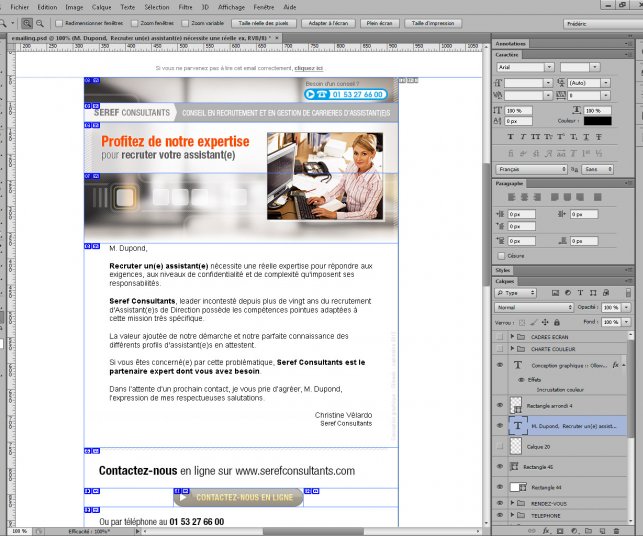Create new group folder icon

[x=588, y=531]
